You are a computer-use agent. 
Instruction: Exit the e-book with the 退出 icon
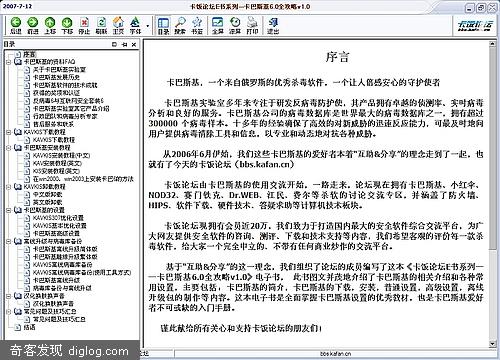point(273,26)
